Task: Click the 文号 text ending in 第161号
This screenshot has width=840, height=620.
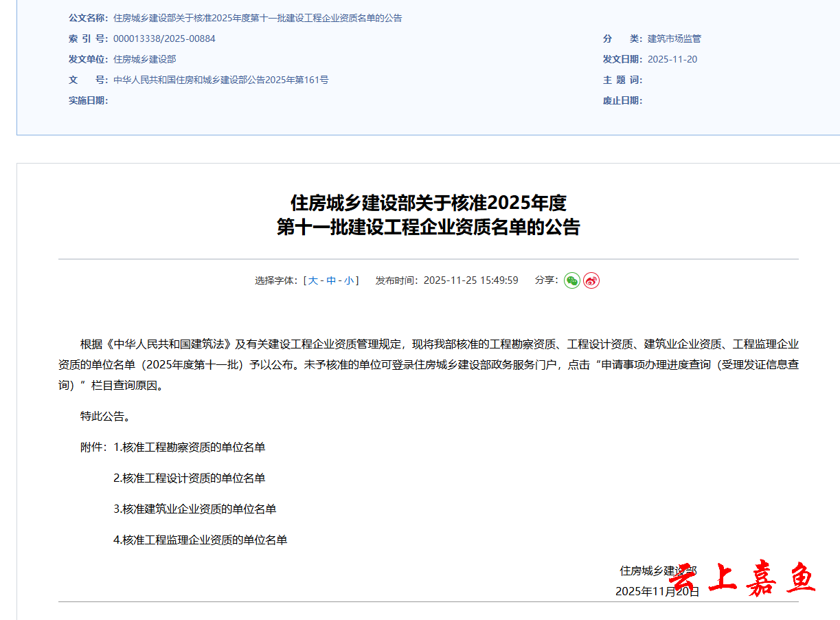Action: [x=220, y=80]
